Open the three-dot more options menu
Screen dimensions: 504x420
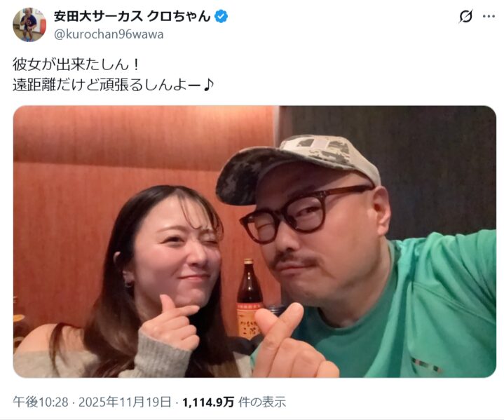point(489,16)
